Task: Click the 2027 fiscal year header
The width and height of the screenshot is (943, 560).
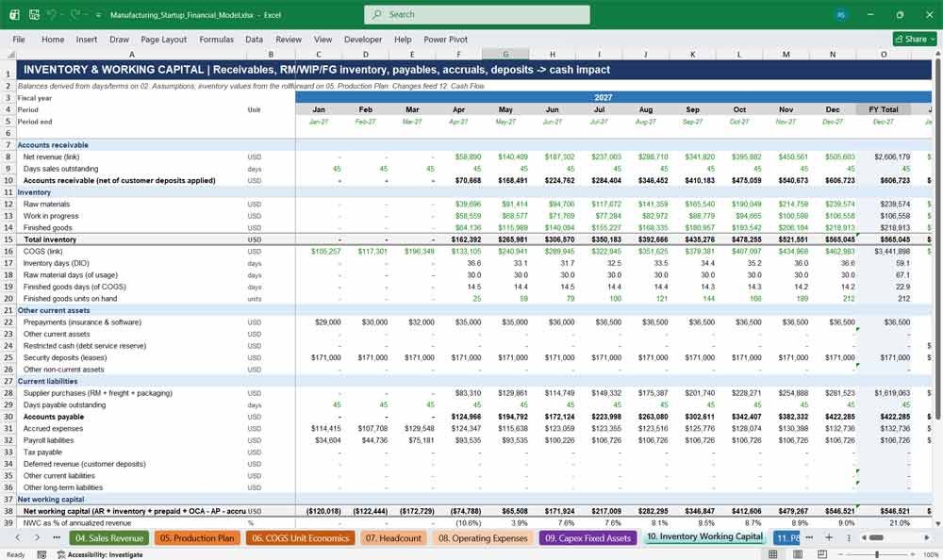Action: 604,97
